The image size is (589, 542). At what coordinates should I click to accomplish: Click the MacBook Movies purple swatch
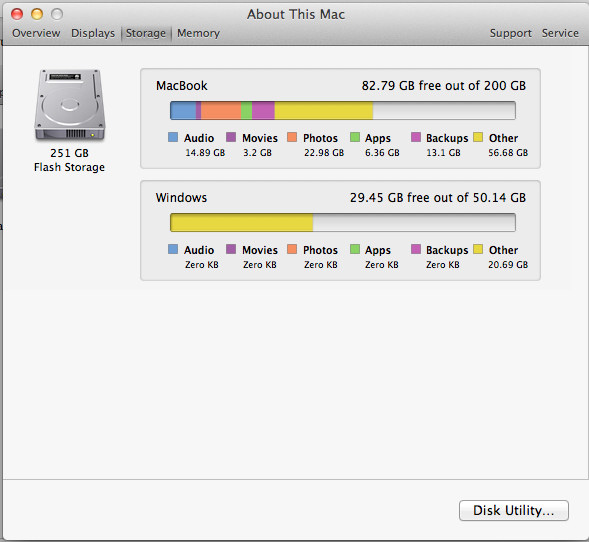[x=231, y=137]
